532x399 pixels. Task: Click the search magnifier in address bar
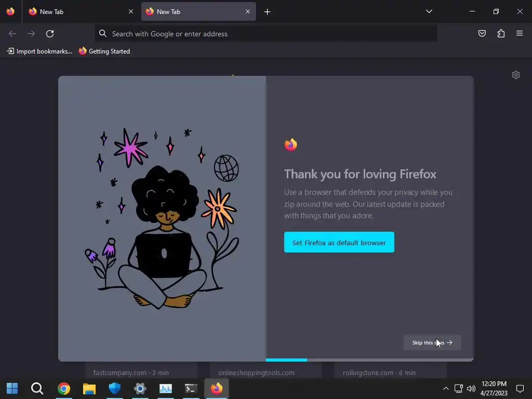pos(102,33)
